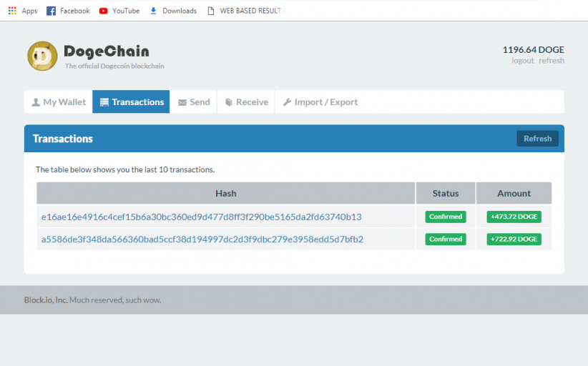Open the Apps grid bookmark
Image resolution: width=588 pixels, height=366 pixels.
click(23, 11)
